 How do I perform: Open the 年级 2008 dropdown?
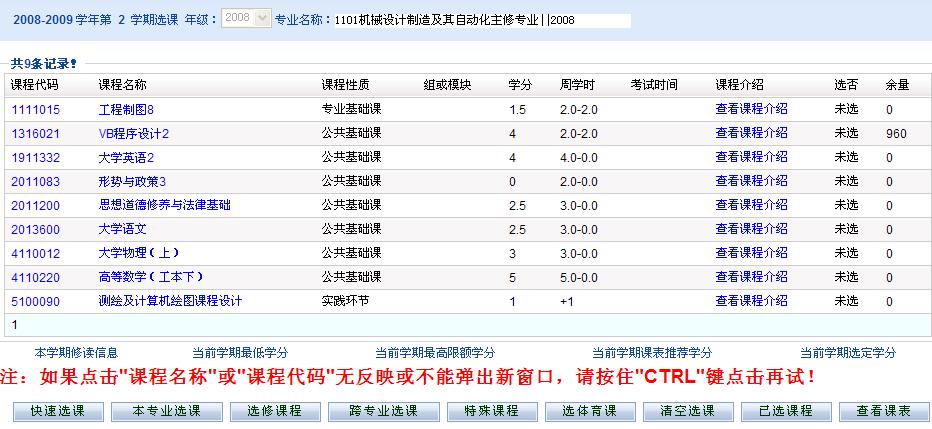click(246, 18)
